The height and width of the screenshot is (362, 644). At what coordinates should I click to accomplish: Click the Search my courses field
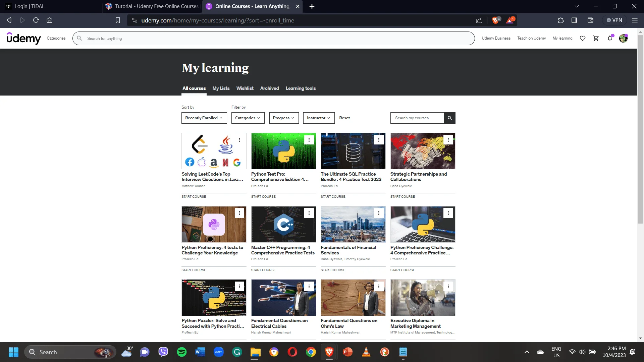(417, 118)
